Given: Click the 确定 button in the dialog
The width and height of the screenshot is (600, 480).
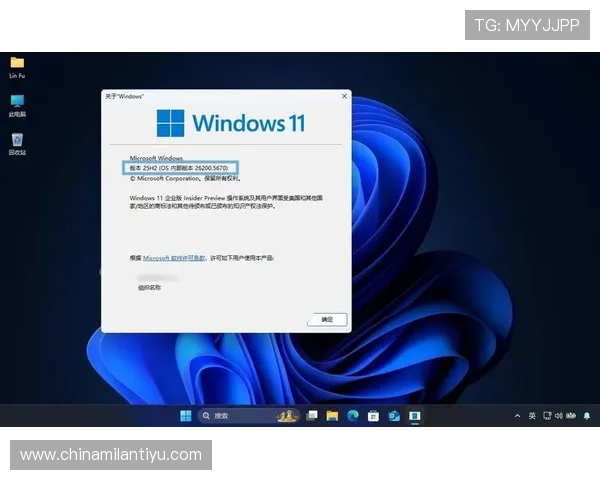Looking at the screenshot, I should pyautogui.click(x=327, y=320).
